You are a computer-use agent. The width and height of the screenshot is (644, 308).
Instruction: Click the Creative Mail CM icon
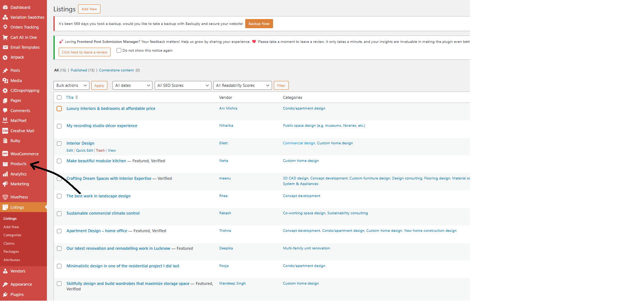coord(5,131)
